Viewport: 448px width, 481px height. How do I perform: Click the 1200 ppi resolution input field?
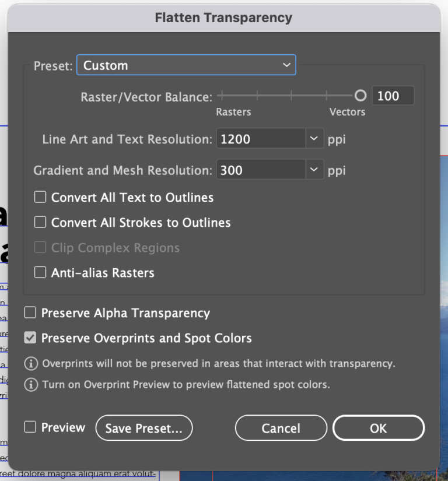[x=257, y=139]
